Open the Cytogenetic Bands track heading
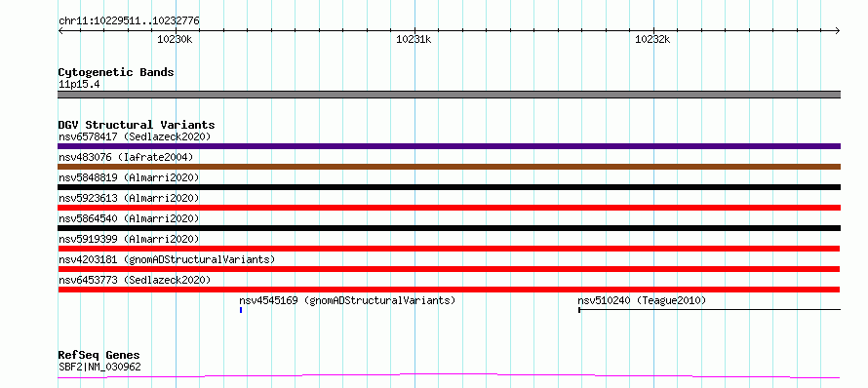868x388 pixels. click(116, 72)
